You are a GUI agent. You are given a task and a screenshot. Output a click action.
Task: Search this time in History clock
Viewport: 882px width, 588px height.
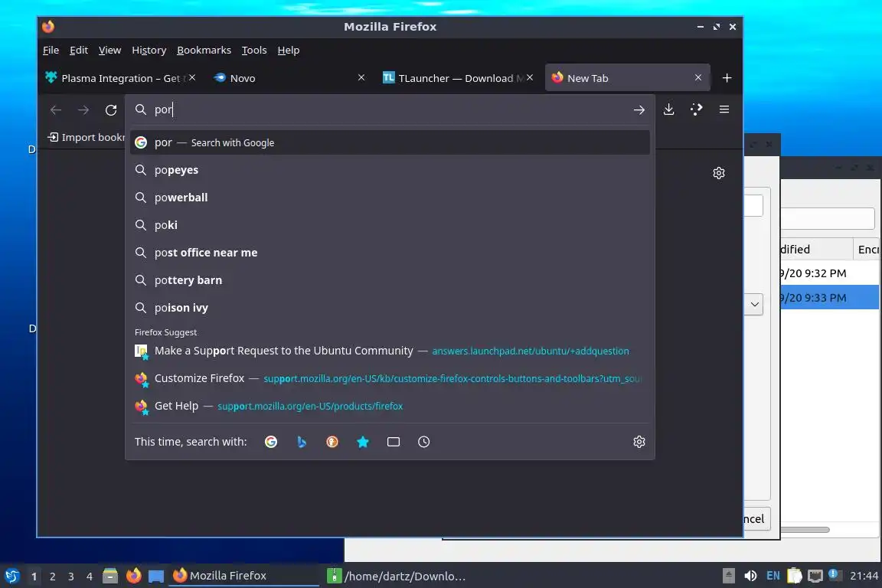423,442
